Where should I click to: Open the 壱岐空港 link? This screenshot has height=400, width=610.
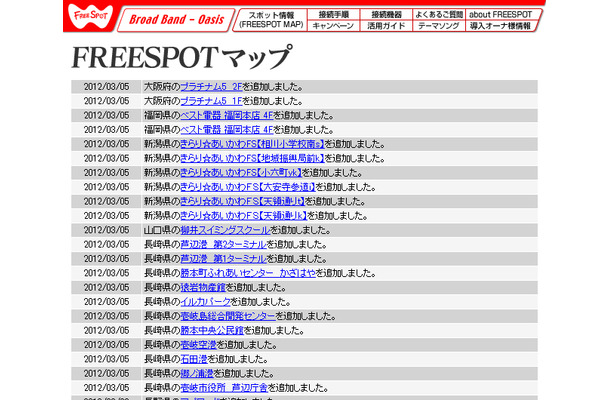click(198, 345)
